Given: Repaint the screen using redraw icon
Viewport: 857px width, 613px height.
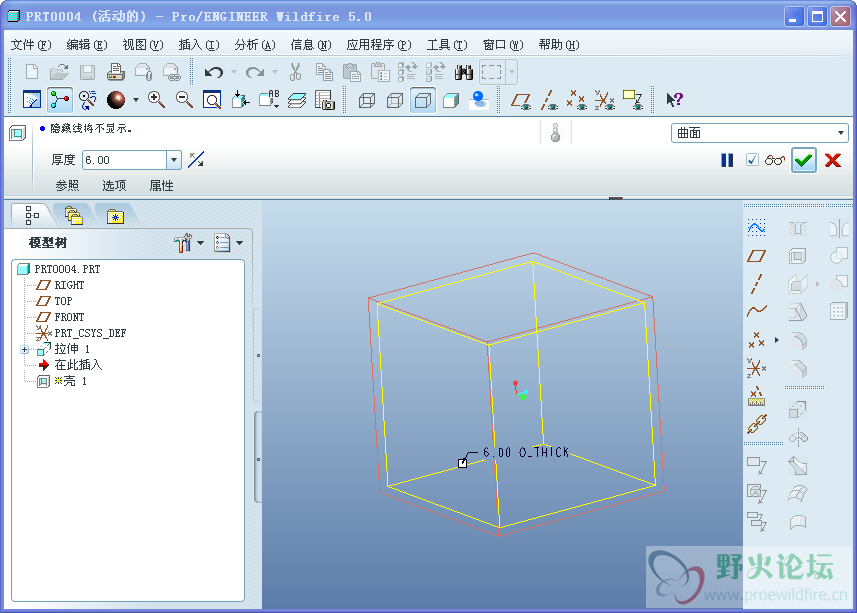Looking at the screenshot, I should coord(32,100).
